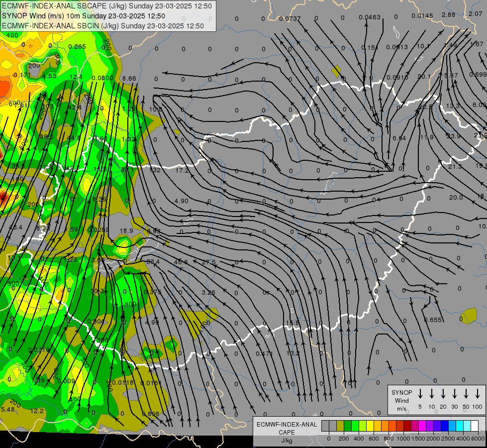487x448 pixels.
Task: Pick the sky blue swatch after 2500
Action: pyautogui.click(x=452, y=426)
